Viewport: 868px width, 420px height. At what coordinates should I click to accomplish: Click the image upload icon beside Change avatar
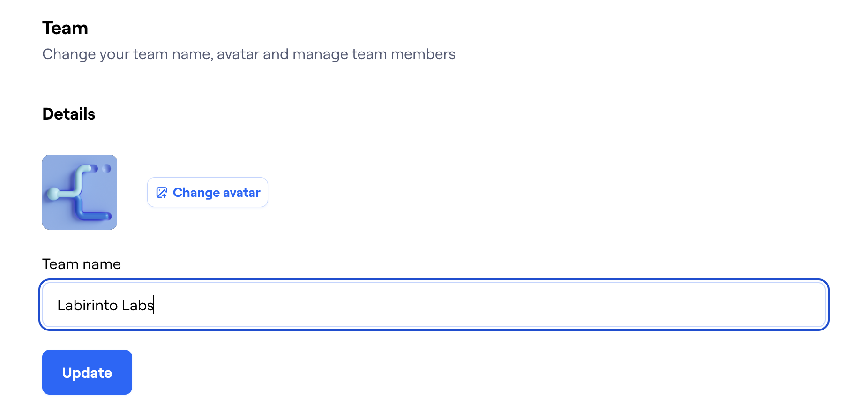(162, 193)
